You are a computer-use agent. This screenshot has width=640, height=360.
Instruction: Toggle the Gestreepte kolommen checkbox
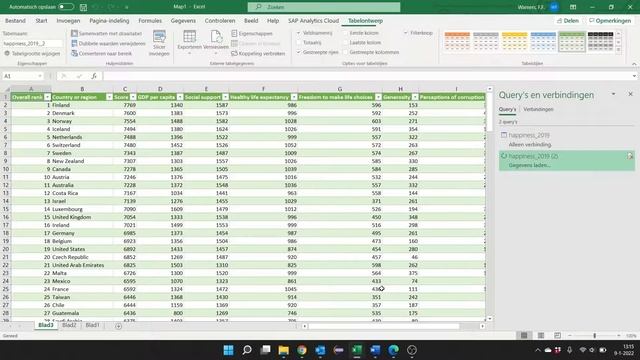click(x=345, y=52)
